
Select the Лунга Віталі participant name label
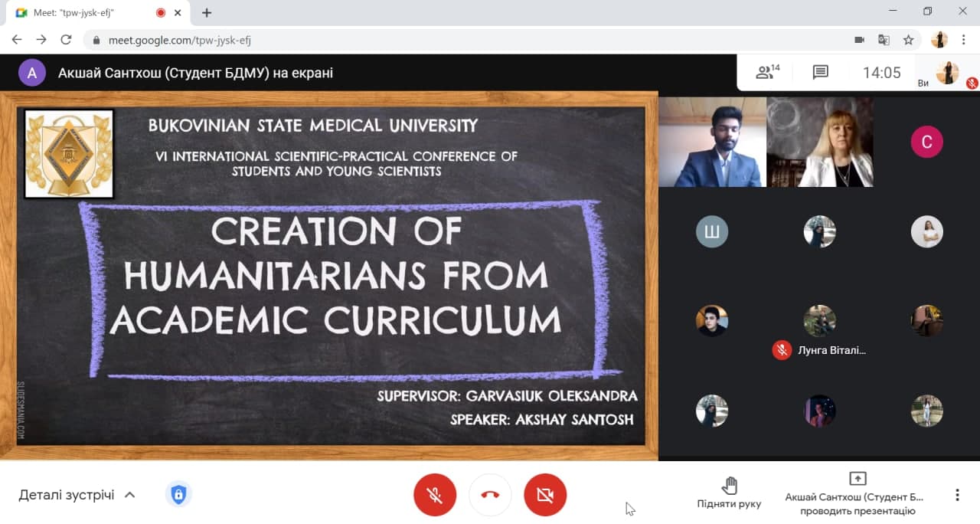point(831,350)
